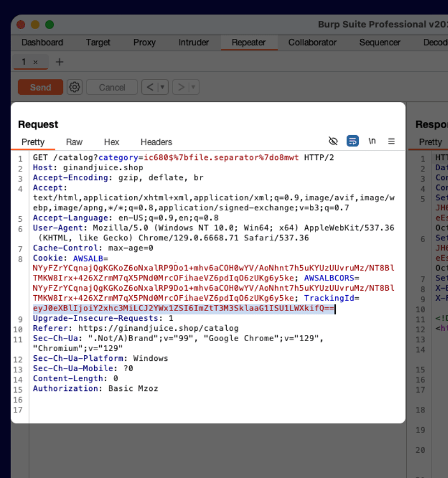Open Request panel hamburger menu
448x478 pixels.
click(x=391, y=141)
